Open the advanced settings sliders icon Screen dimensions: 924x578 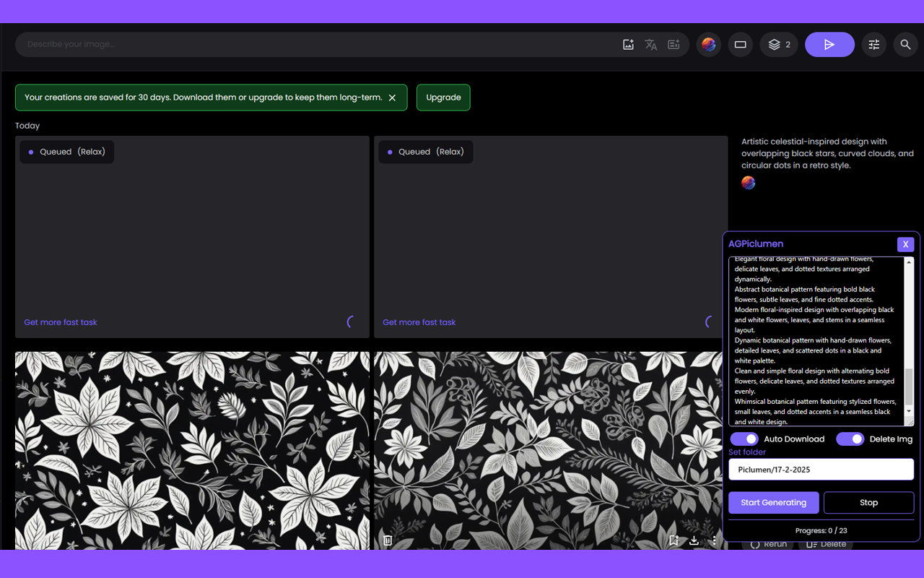pos(874,45)
